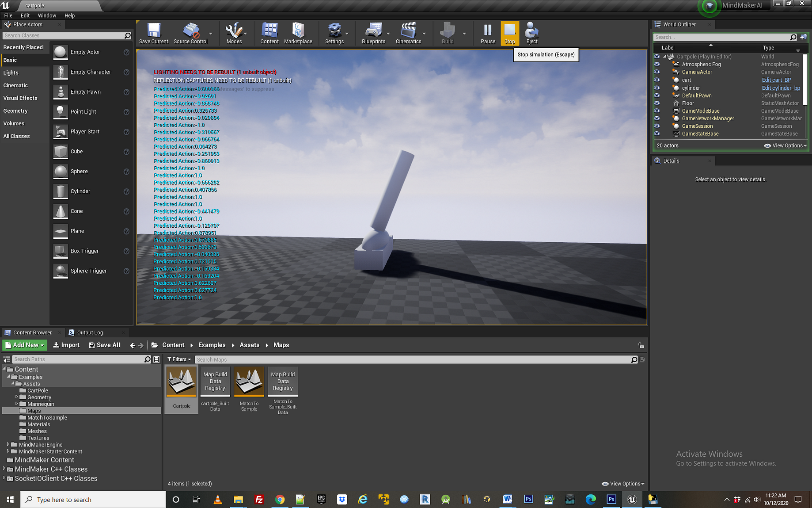Open the Settings dropdown arrow
Screen dimensions: 812x508
pos(347,33)
